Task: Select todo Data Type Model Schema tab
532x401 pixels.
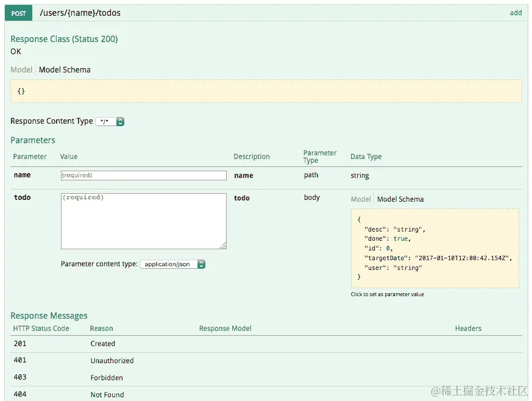Action: (400, 199)
